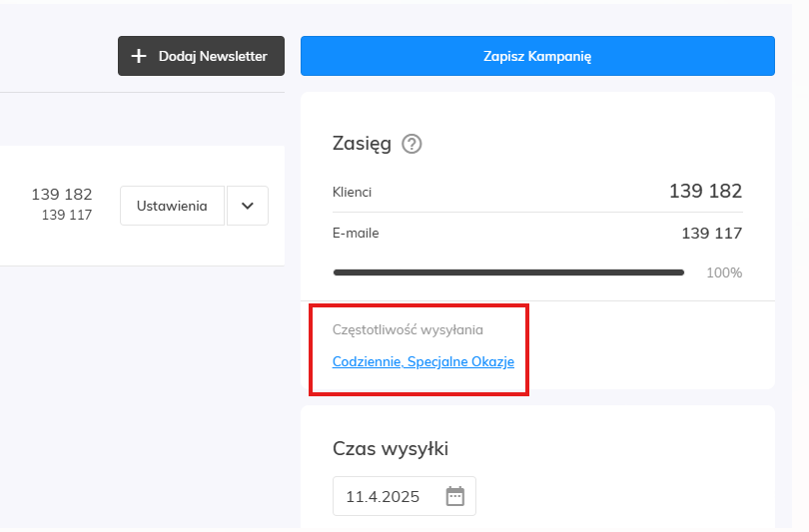Click the E-maile label in Zasięg
Image resolution: width=809 pixels, height=532 pixels.
click(356, 233)
